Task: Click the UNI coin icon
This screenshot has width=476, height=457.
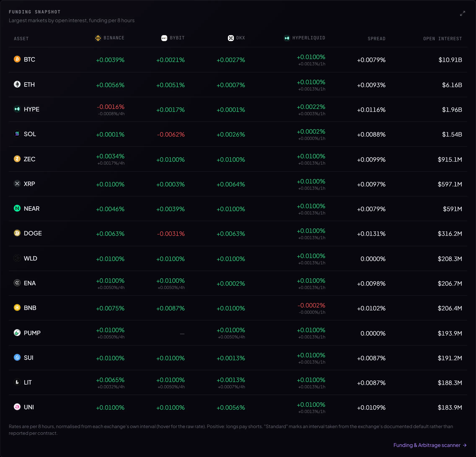Action: click(x=17, y=407)
